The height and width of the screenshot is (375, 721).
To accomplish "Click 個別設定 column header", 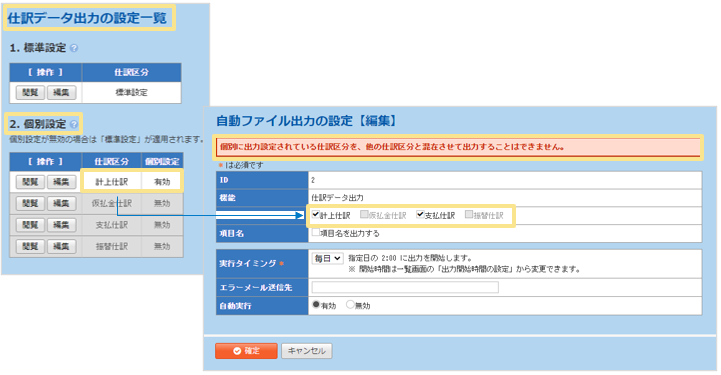I will click(162, 162).
